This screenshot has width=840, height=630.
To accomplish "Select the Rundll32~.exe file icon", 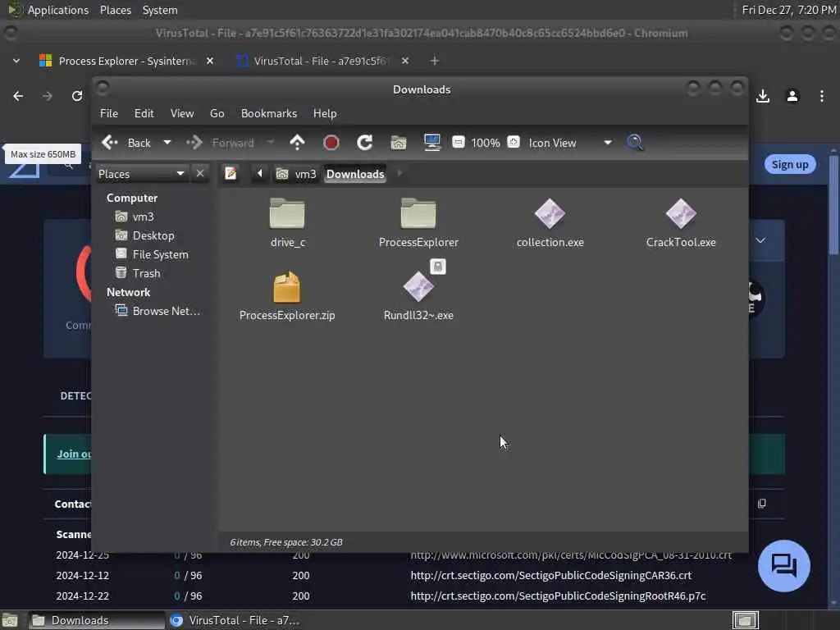I will (x=418, y=287).
